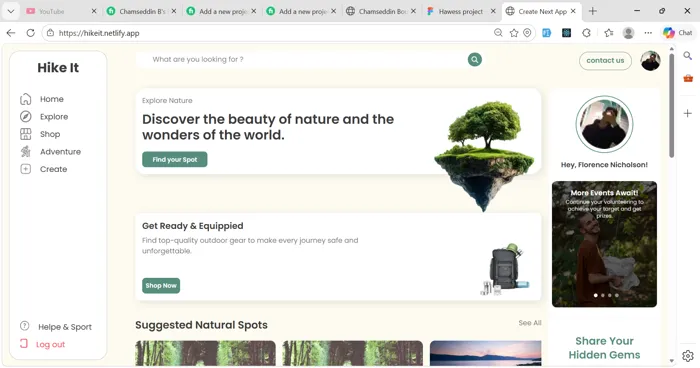Click the Create plus-square icon
Screen dimensions: 700x368
pos(25,169)
